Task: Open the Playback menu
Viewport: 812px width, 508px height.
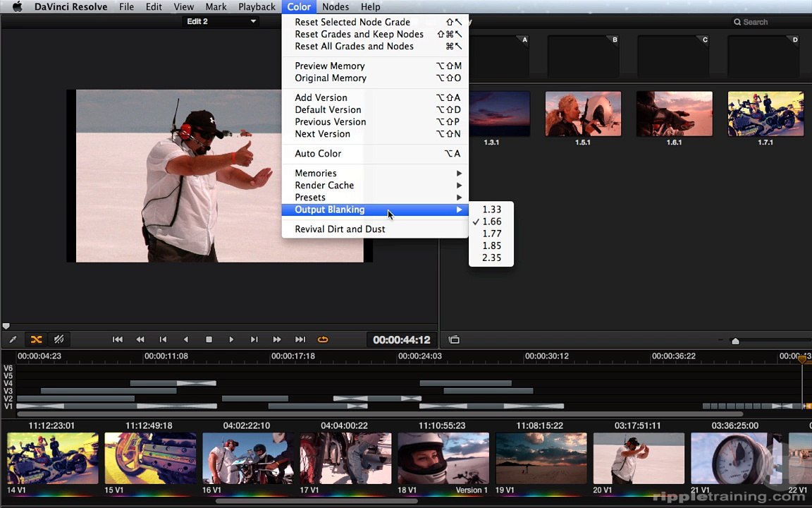Action: coord(257,7)
